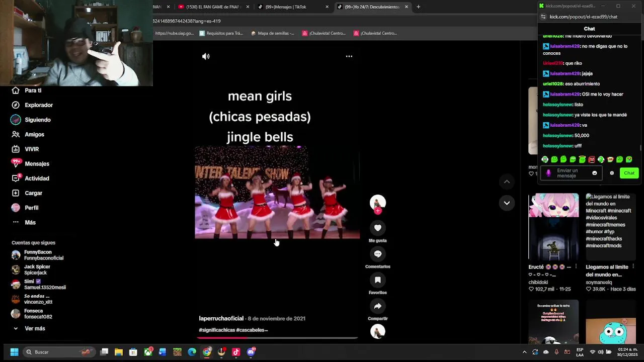Click the #significachicas hashtag
The width and height of the screenshot is (644, 362).
[216, 330]
